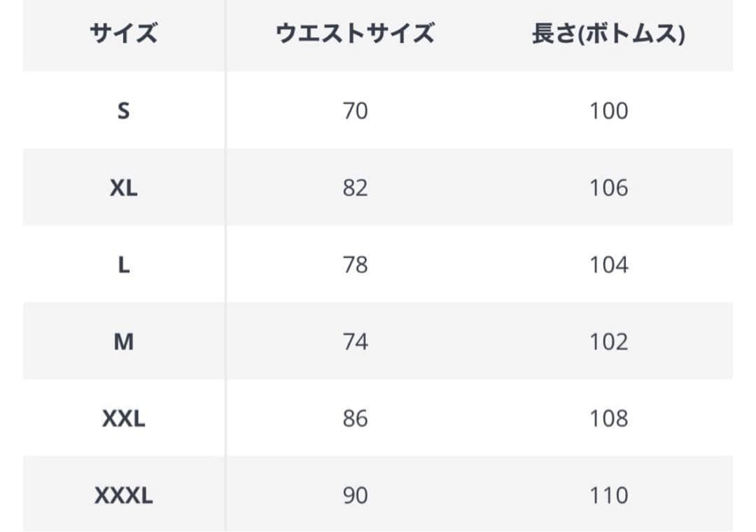Click waist value 78 for size L
756x532 pixels.
tap(356, 265)
